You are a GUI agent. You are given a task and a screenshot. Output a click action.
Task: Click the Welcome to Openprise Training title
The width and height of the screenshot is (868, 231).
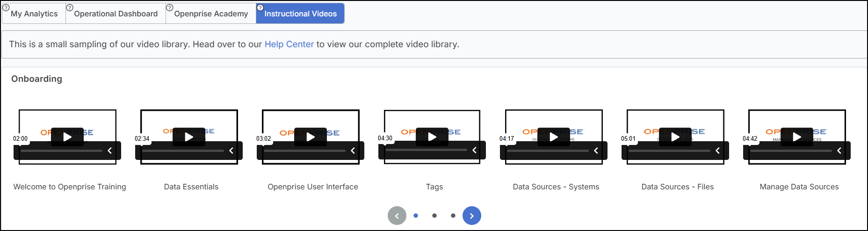click(x=70, y=187)
